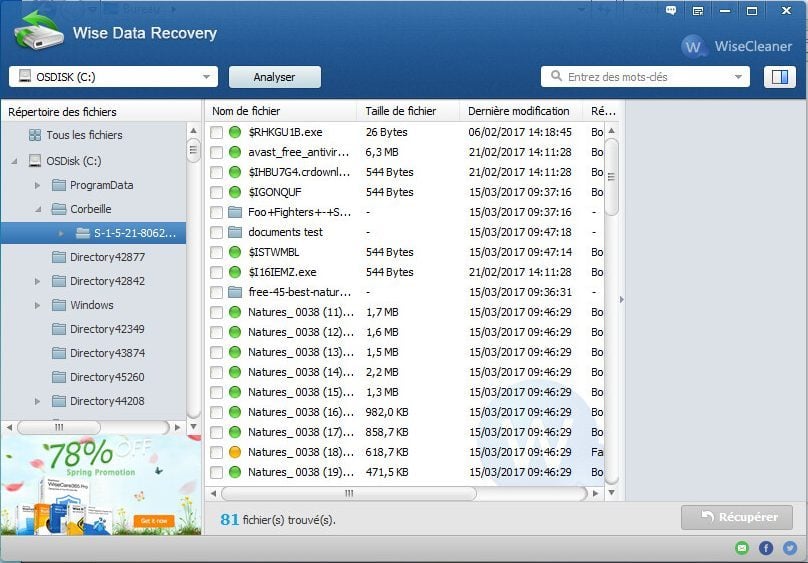Tick the checkbox for Natures_0038 (16)

[216, 412]
